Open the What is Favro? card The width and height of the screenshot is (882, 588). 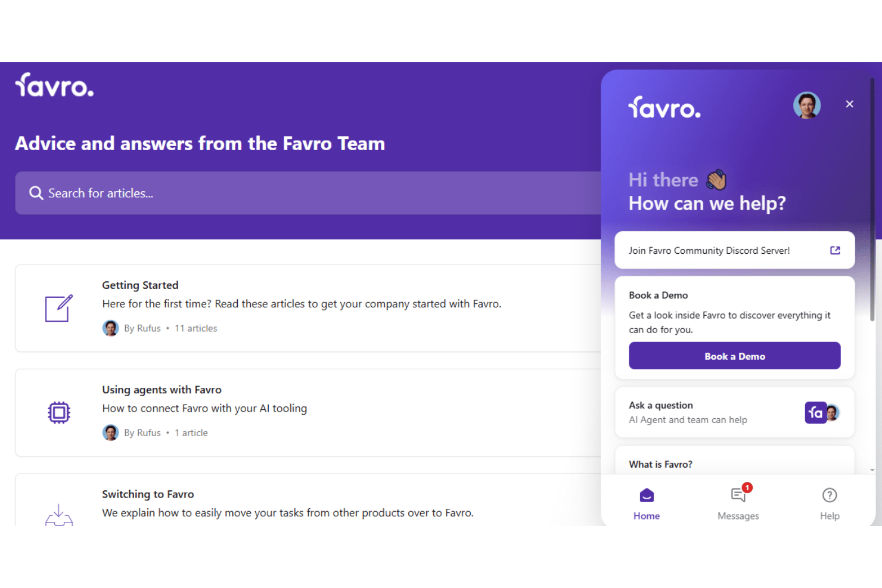tap(735, 461)
